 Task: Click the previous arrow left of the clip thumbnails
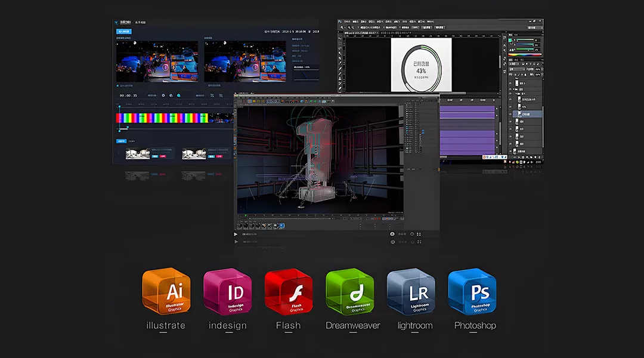(x=119, y=153)
